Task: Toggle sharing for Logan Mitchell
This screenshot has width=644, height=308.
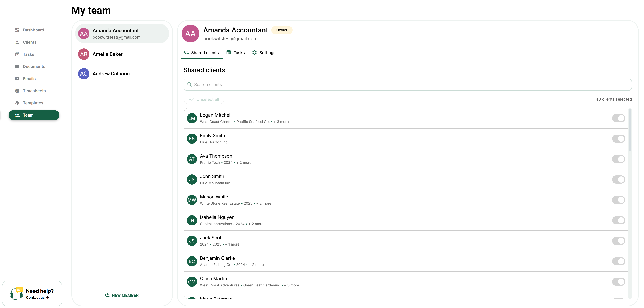Action: [618, 118]
